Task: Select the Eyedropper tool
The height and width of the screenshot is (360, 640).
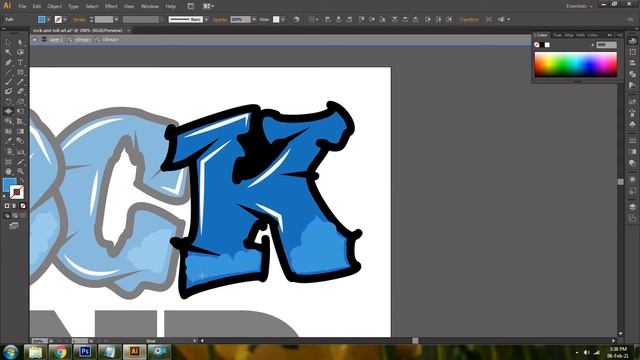Action: 8,141
